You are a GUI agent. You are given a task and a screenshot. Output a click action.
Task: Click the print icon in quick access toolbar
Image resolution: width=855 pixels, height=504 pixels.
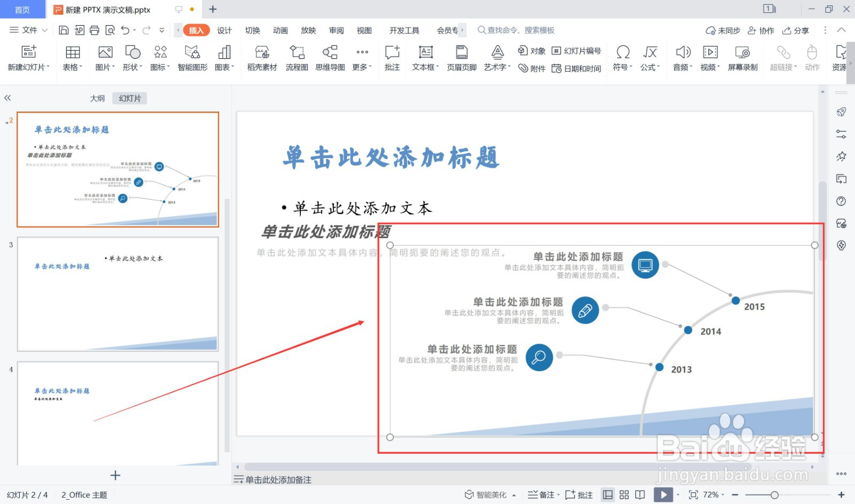[95, 30]
